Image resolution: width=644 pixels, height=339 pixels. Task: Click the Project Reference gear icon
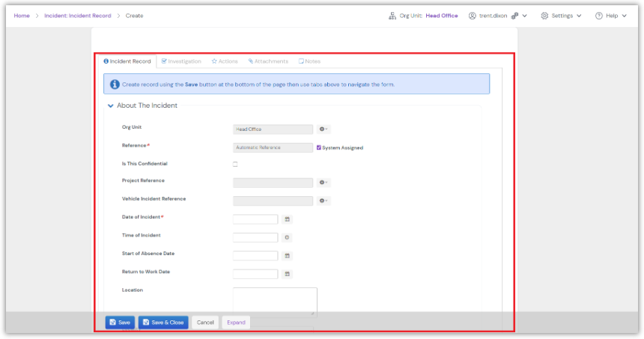coord(323,183)
